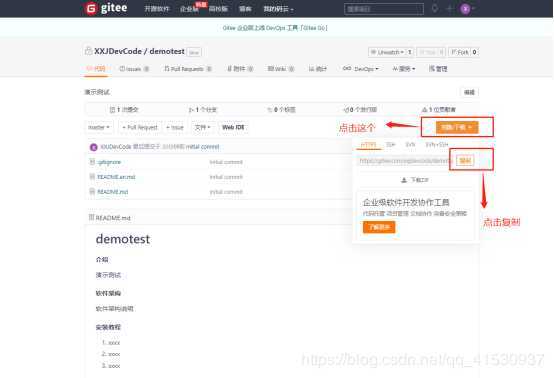Click the commit author avatar icon

(x=94, y=147)
